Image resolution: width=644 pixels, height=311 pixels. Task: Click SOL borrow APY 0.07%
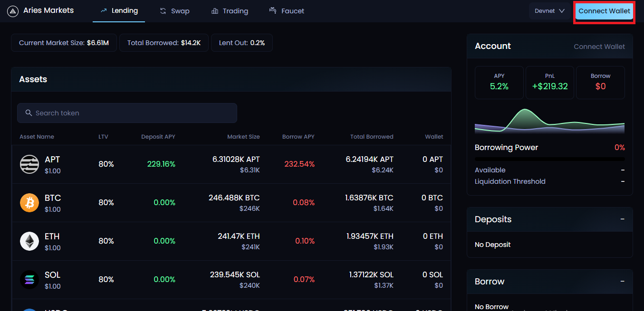click(x=304, y=280)
